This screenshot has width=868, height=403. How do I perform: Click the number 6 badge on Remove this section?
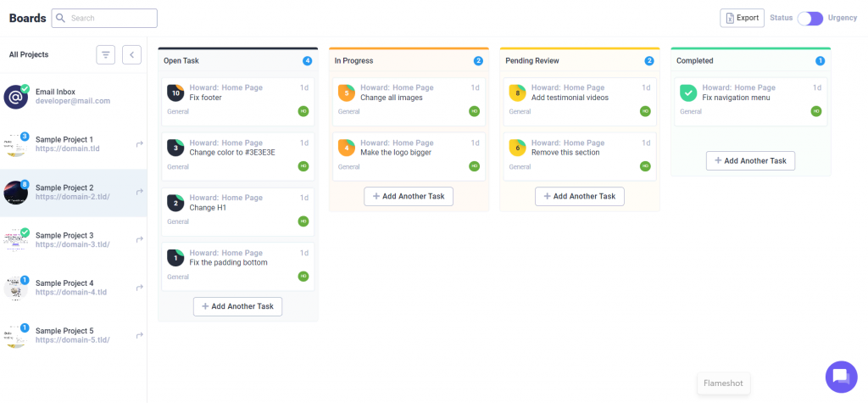click(x=518, y=148)
